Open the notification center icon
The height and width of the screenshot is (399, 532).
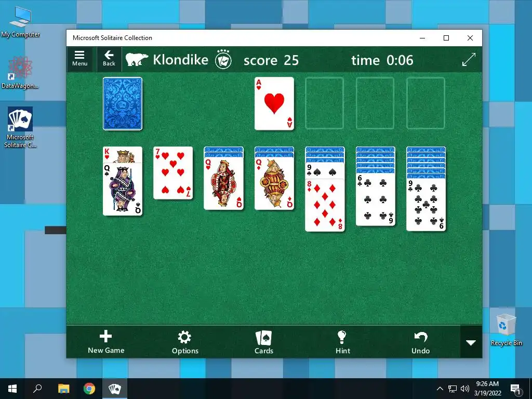515,389
